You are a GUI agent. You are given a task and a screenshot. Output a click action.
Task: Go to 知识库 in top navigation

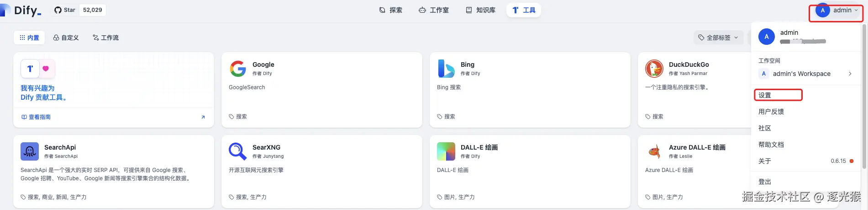(481, 10)
